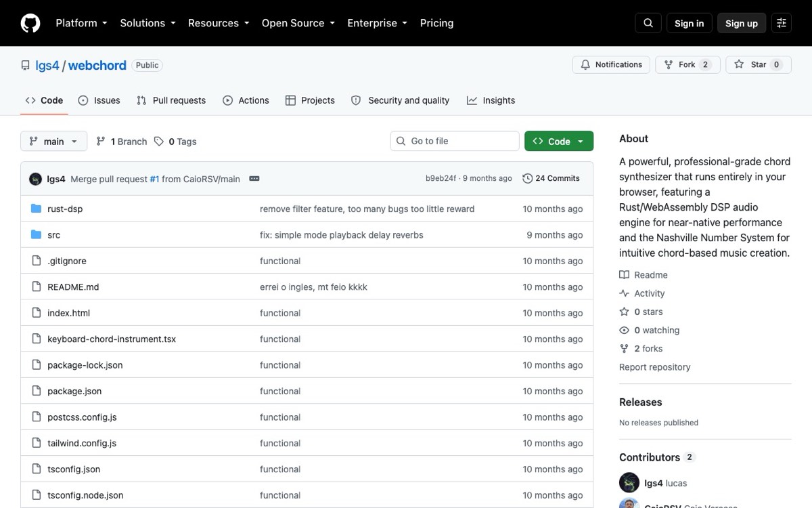This screenshot has width=812, height=508.
Task: Switch to the Issues tab
Action: [99, 100]
